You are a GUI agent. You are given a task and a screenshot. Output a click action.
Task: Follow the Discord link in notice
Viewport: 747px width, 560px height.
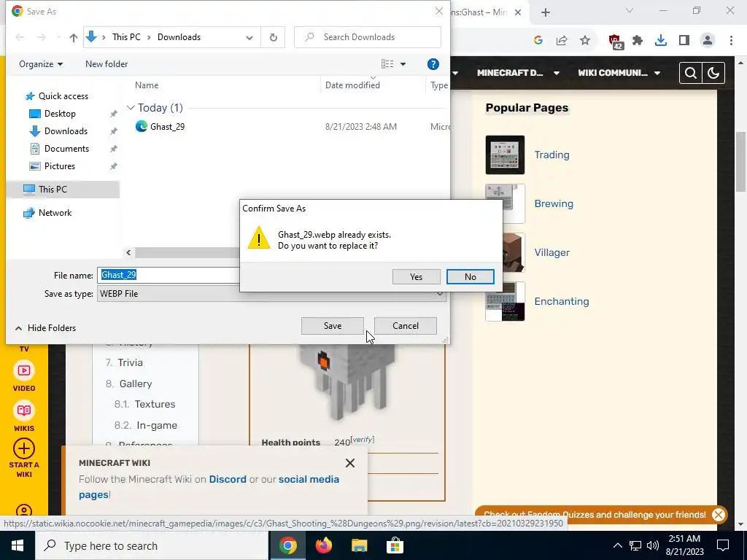pos(228,479)
